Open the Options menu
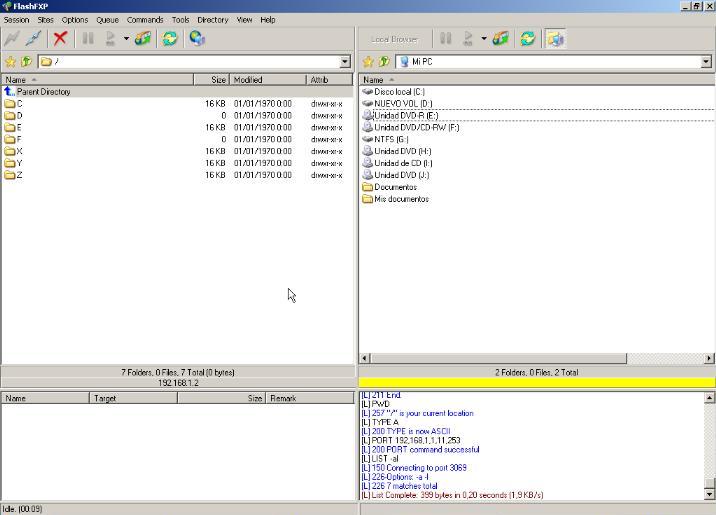 click(75, 20)
